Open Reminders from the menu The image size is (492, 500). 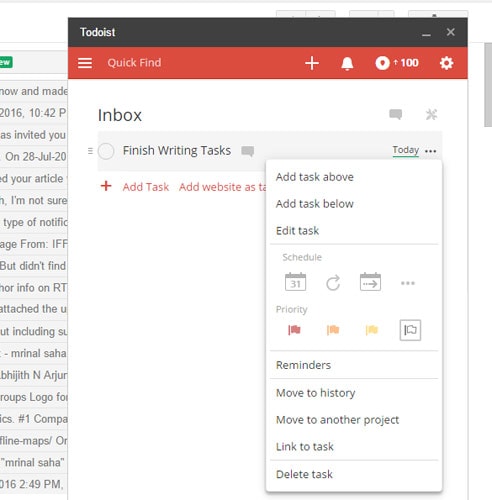coord(303,365)
